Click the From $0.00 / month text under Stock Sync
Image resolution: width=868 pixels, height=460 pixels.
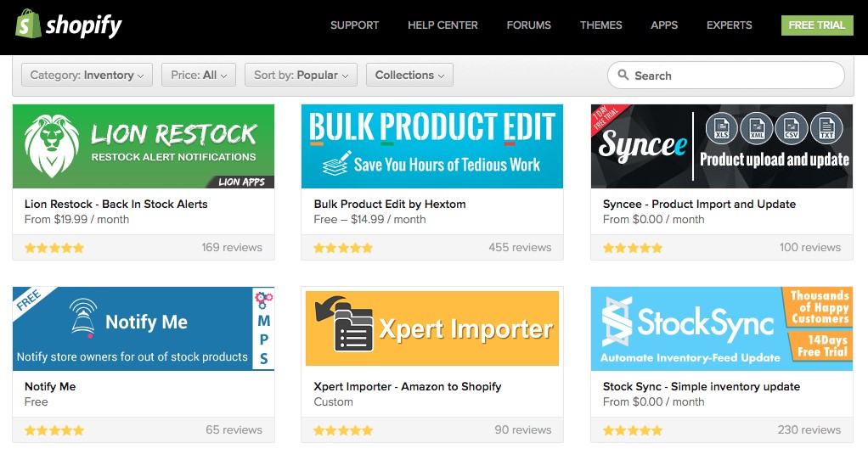[x=654, y=402]
